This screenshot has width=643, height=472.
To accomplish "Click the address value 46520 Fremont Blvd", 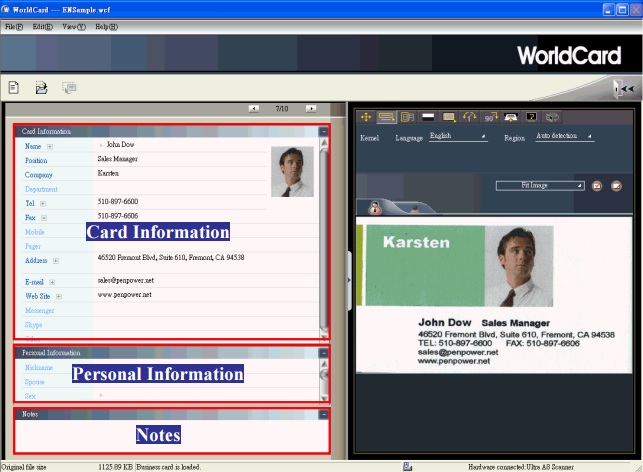I will (x=171, y=258).
